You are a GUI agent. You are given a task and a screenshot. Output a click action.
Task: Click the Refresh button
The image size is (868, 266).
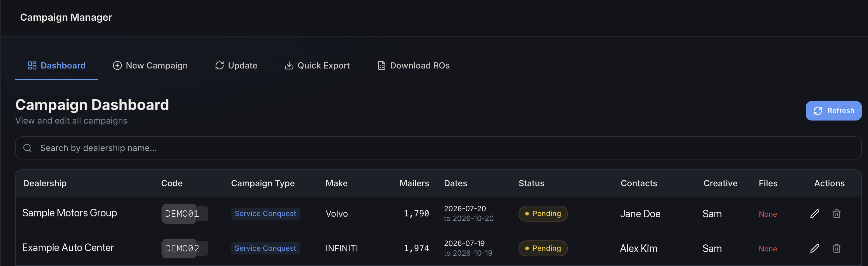[833, 110]
